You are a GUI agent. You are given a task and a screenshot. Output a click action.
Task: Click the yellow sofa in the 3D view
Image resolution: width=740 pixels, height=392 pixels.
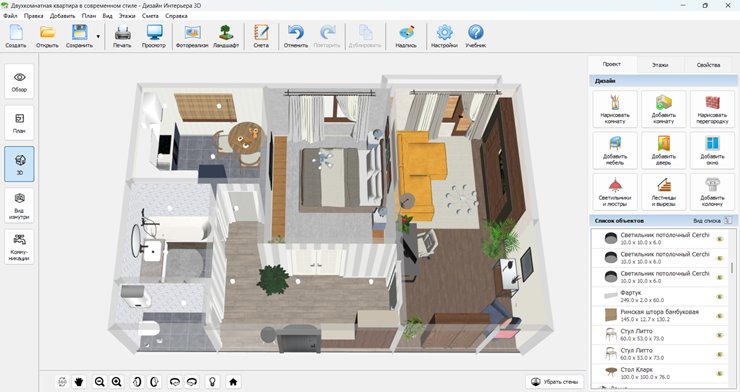pos(420,175)
